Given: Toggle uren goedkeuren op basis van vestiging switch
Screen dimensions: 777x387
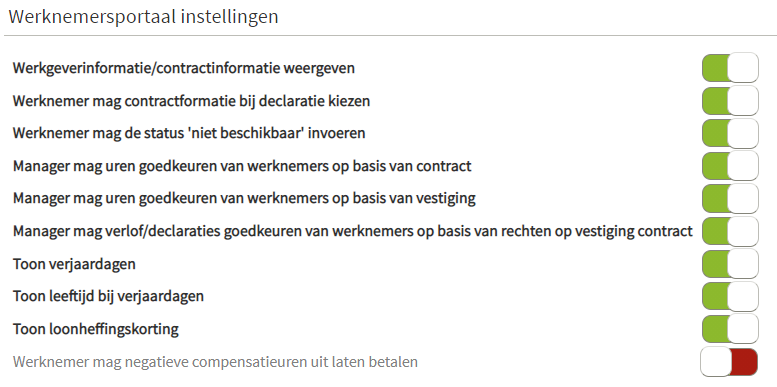Looking at the screenshot, I should coord(730,198).
